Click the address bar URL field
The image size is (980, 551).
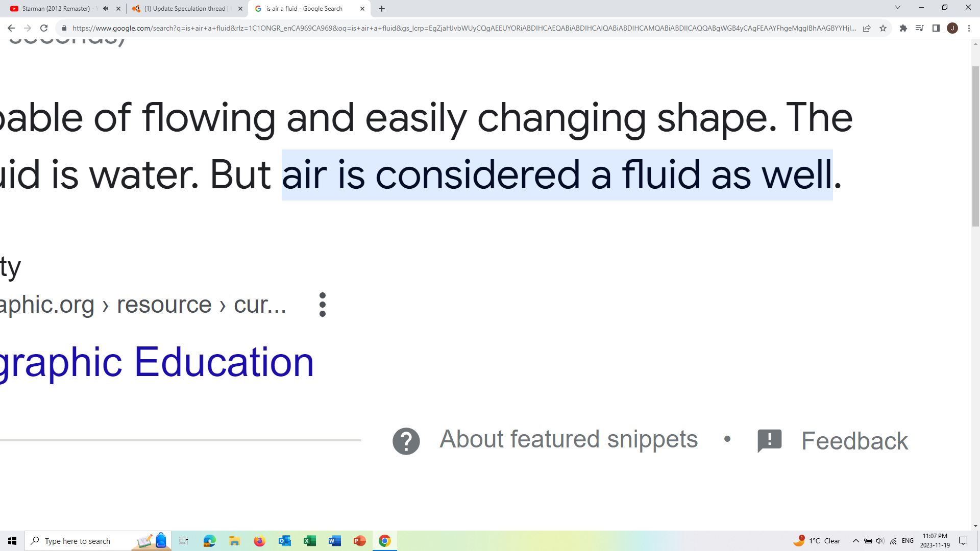point(463,28)
